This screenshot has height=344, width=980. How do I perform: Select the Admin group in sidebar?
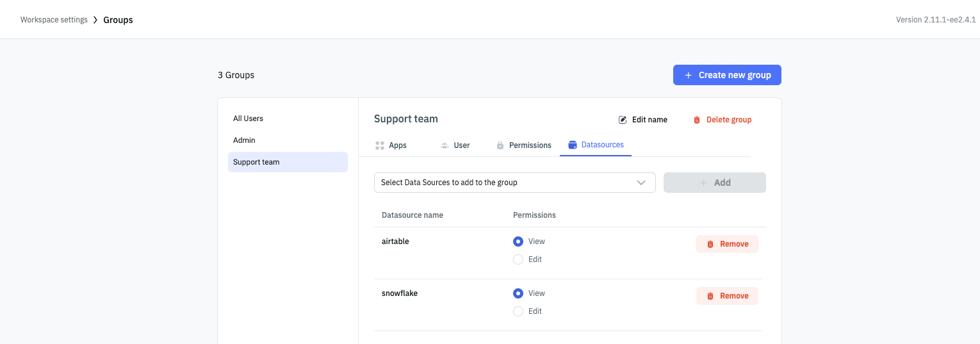point(244,140)
